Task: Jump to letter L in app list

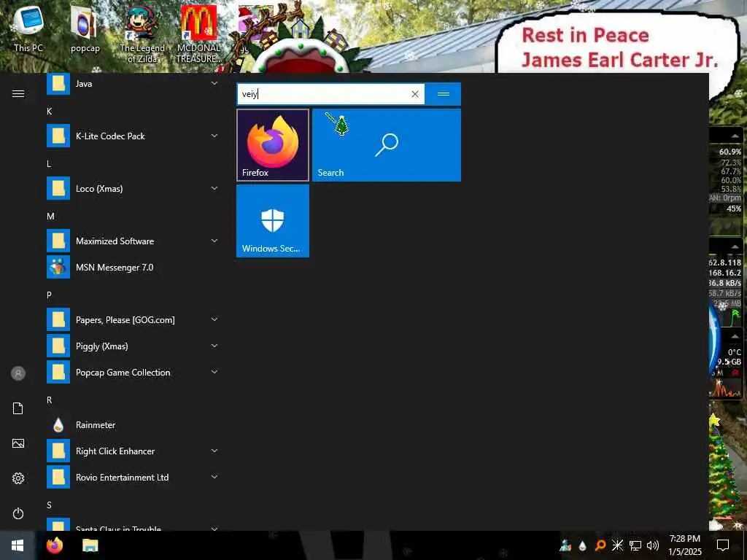Action: tap(49, 164)
